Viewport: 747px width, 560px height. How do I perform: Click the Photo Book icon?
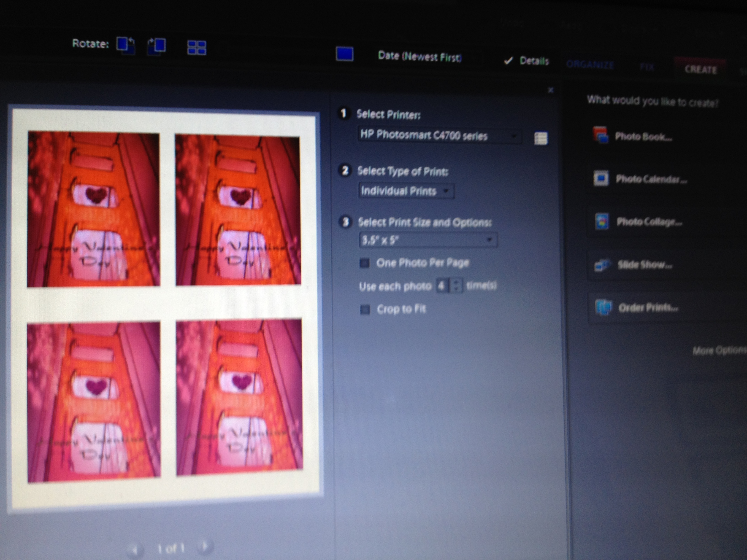[x=601, y=135]
